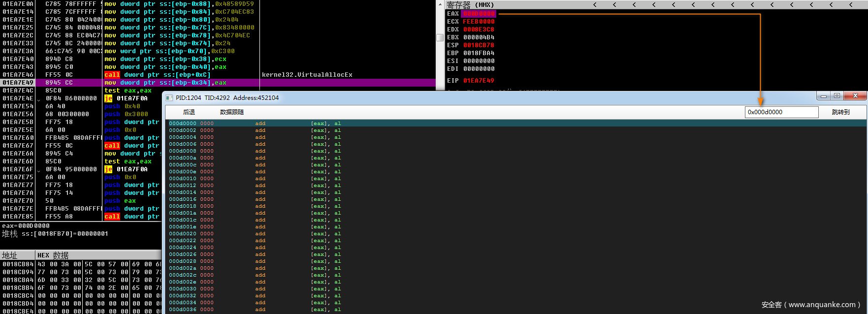Click the 地址 column header in dump pane
The width and height of the screenshot is (868, 314).
tap(10, 255)
